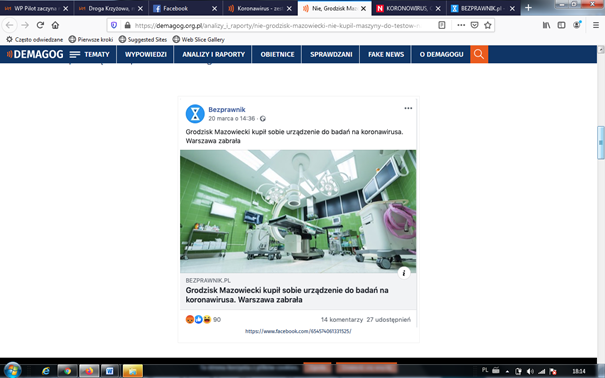Save page to Pocket icon
The height and width of the screenshot is (378, 605).
(474, 25)
